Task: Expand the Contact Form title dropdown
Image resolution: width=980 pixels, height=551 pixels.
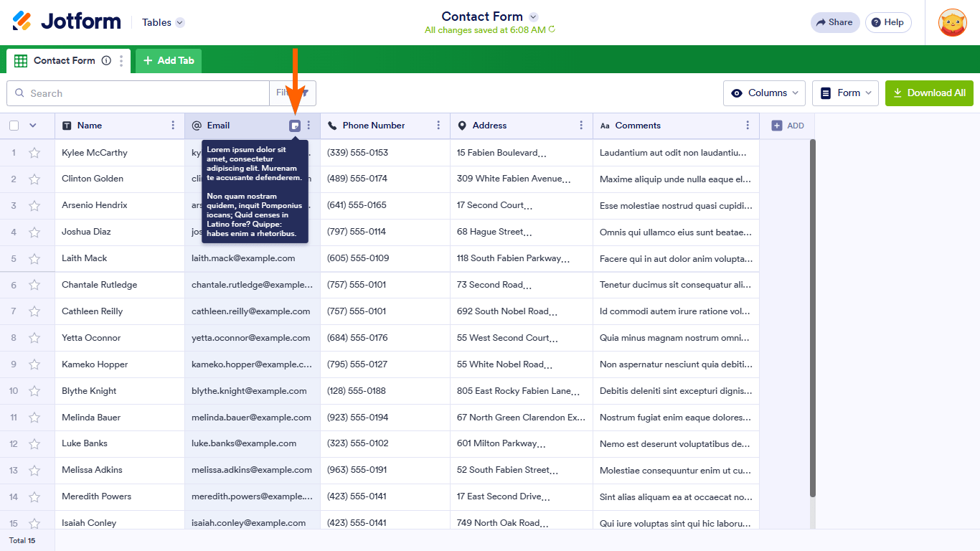Action: pyautogui.click(x=533, y=17)
